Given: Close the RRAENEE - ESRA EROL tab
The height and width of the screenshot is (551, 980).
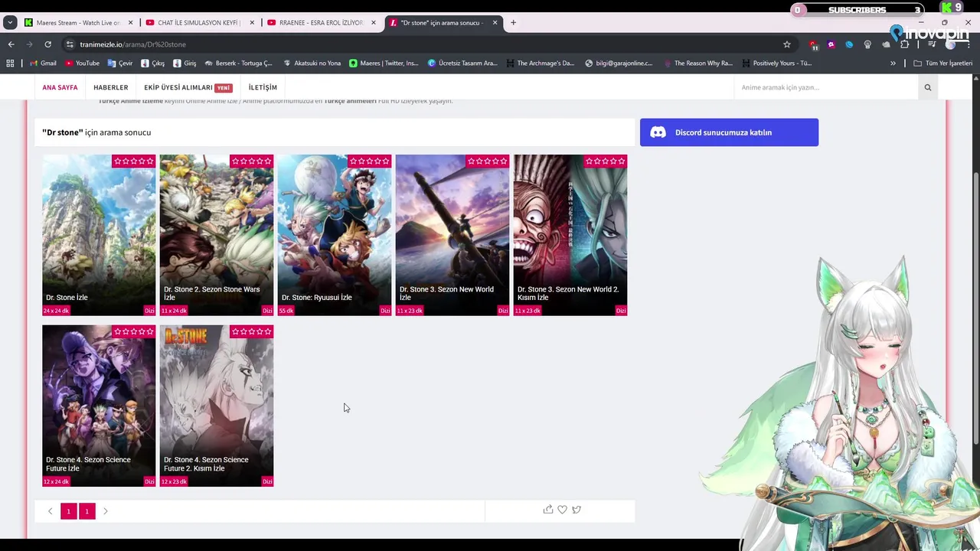Looking at the screenshot, I should tap(374, 23).
